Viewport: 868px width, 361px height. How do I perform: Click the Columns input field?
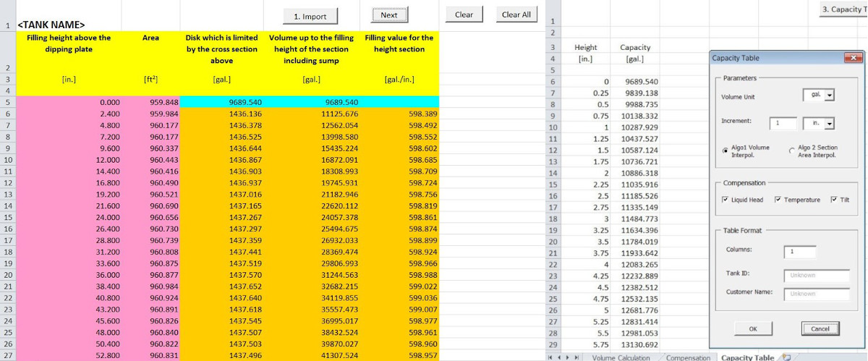click(x=800, y=252)
